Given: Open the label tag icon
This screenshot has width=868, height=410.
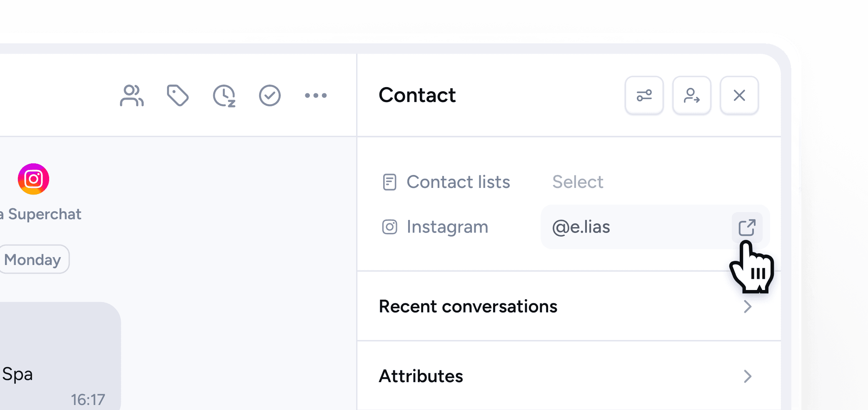Looking at the screenshot, I should coord(178,96).
